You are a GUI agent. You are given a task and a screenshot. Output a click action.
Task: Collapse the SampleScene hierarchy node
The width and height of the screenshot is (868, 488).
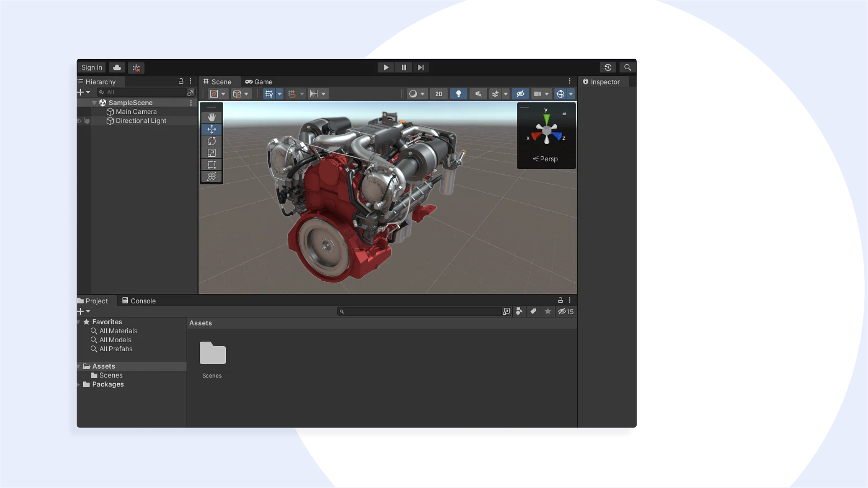point(94,103)
